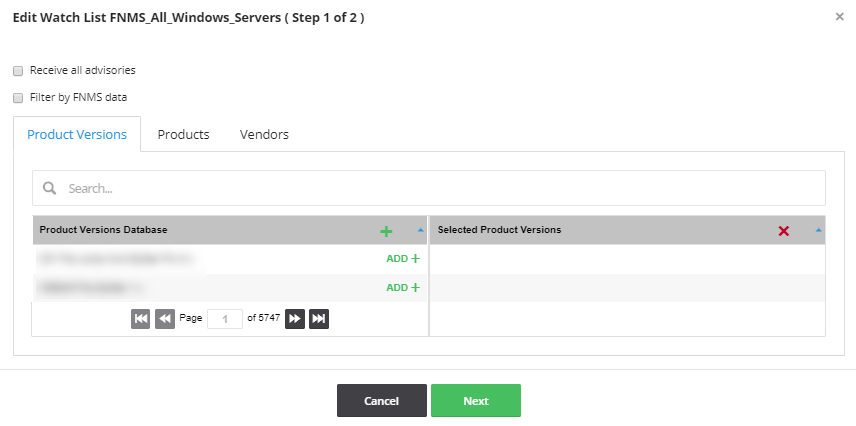This screenshot has height=426, width=856.
Task: Add the first product version row
Action: [x=402, y=259]
